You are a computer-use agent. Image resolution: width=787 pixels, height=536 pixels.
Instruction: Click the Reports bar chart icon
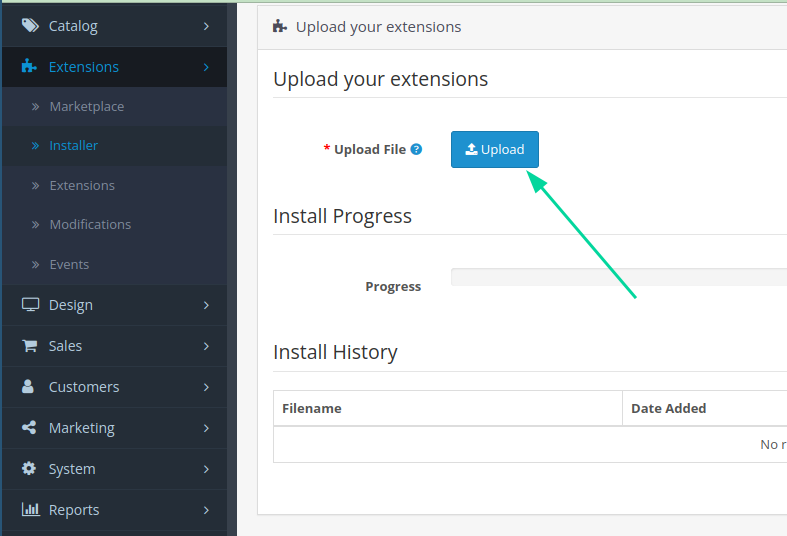[x=30, y=510]
